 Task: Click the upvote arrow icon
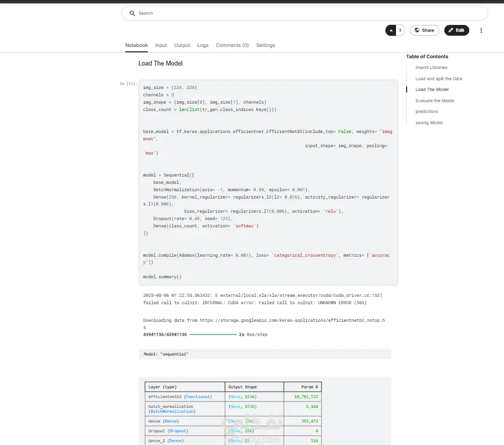click(x=391, y=30)
